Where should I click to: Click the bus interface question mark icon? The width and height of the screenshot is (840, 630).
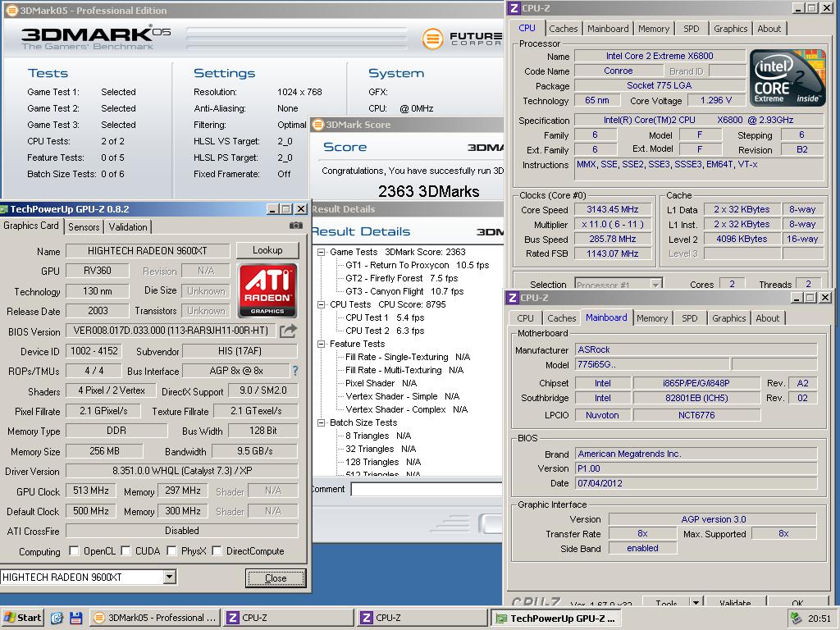pyautogui.click(x=294, y=370)
